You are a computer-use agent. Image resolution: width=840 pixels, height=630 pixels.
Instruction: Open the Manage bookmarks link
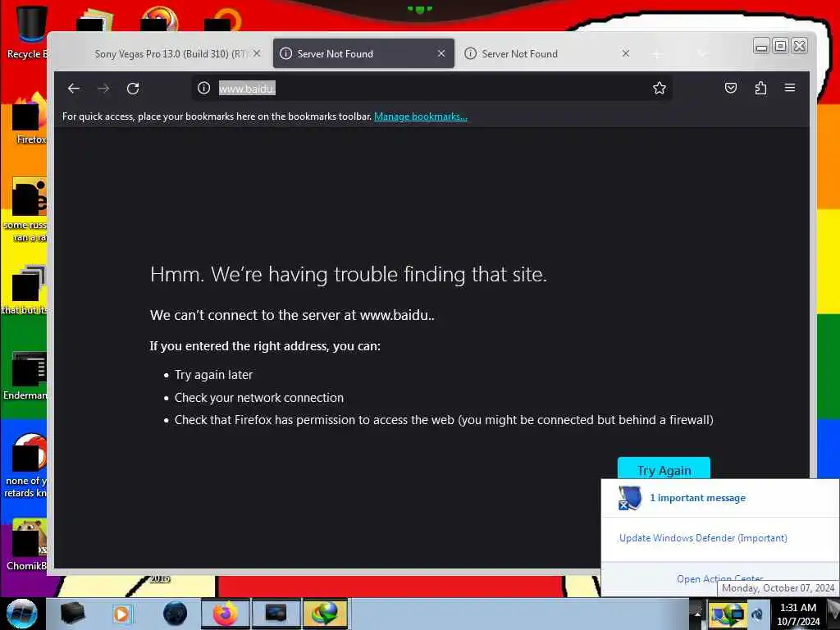coord(421,116)
